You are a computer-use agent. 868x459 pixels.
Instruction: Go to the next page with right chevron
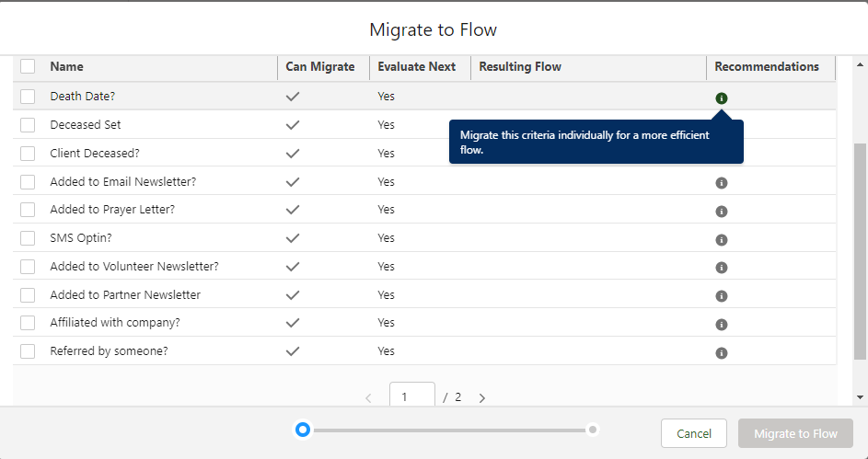tap(481, 398)
